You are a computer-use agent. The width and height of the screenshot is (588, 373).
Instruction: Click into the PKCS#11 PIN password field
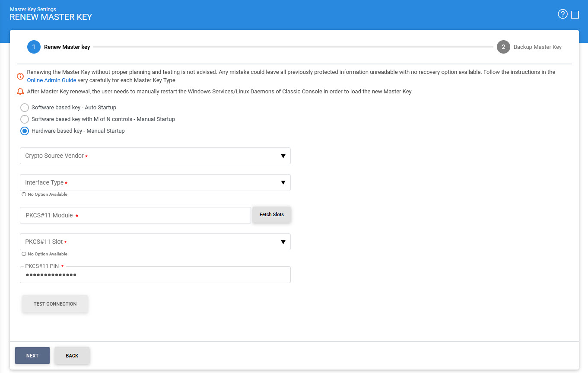tap(155, 275)
